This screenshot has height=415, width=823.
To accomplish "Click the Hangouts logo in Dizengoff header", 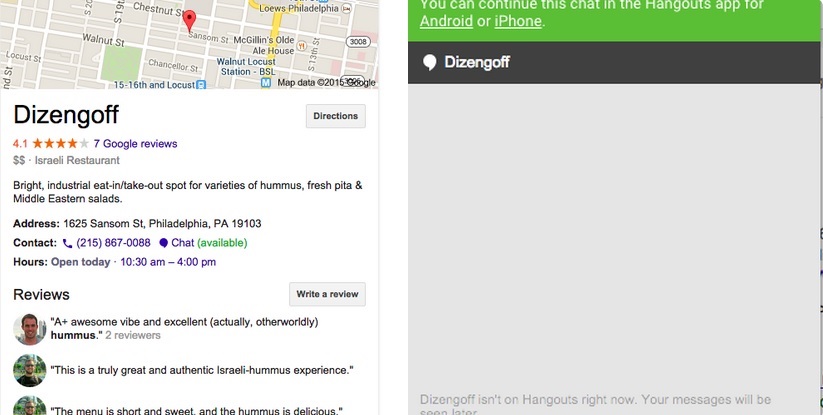I will (429, 62).
